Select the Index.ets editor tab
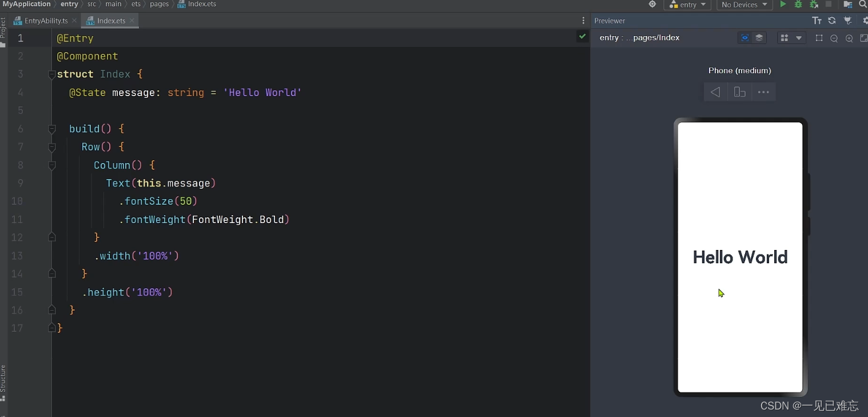This screenshot has height=417, width=868. 111,21
